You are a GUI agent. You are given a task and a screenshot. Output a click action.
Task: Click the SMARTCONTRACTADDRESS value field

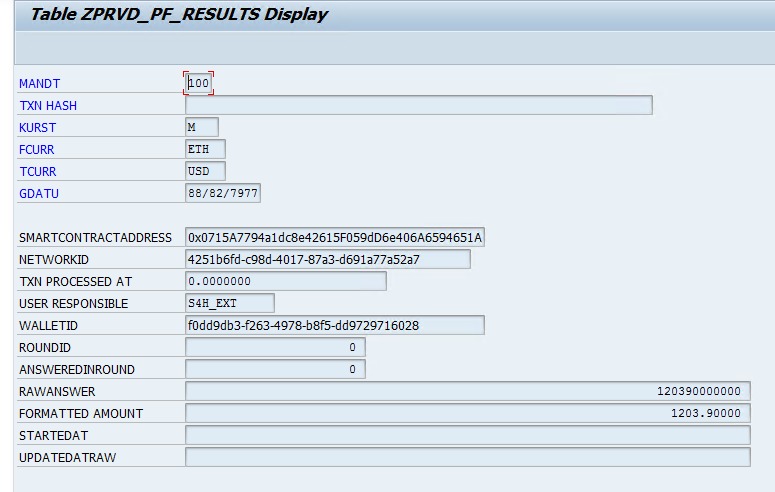point(335,237)
